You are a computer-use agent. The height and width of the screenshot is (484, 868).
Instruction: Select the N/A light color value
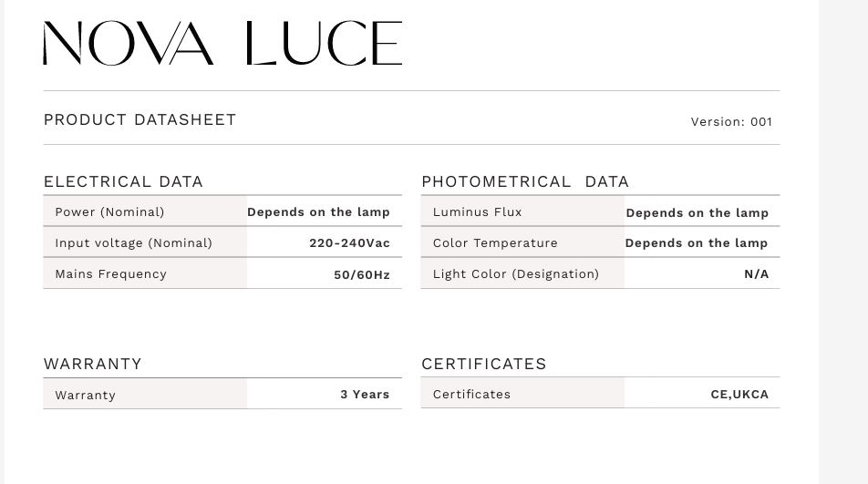(756, 274)
